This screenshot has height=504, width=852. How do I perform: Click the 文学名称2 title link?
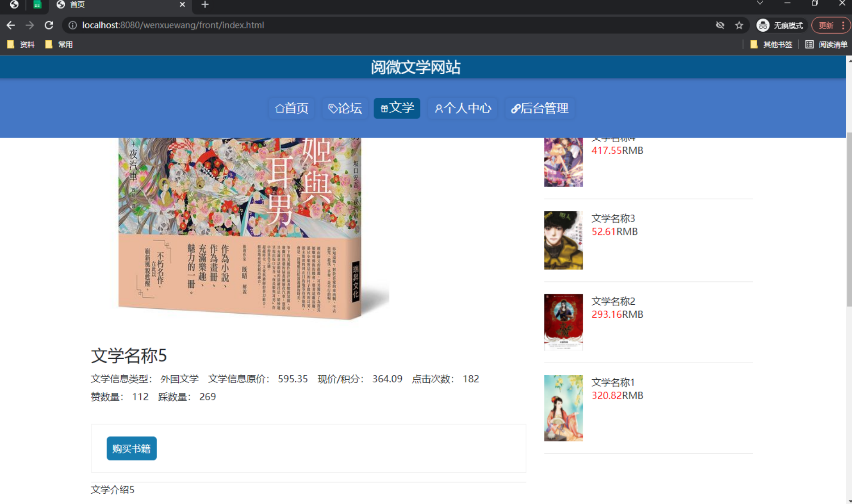point(613,301)
